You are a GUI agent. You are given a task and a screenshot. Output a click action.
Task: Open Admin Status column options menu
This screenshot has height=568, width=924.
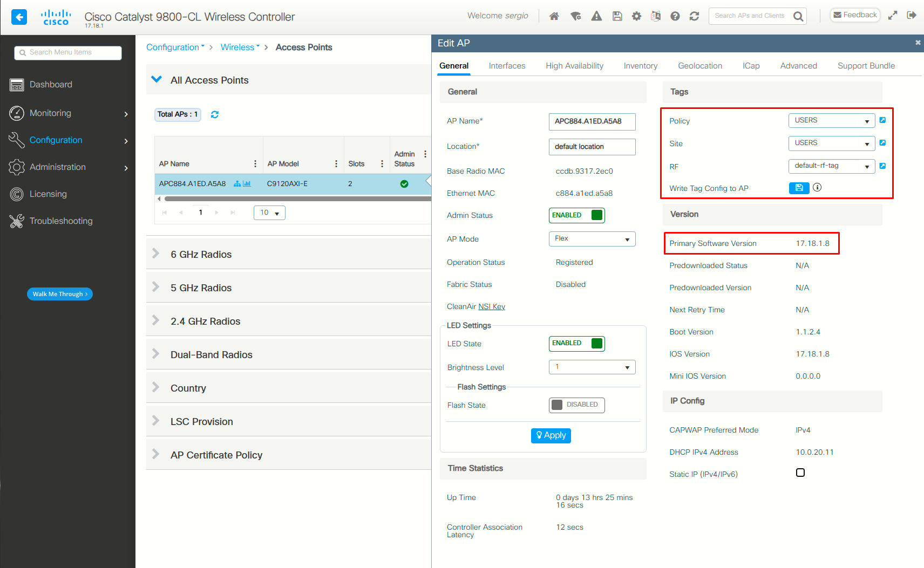[x=425, y=154]
